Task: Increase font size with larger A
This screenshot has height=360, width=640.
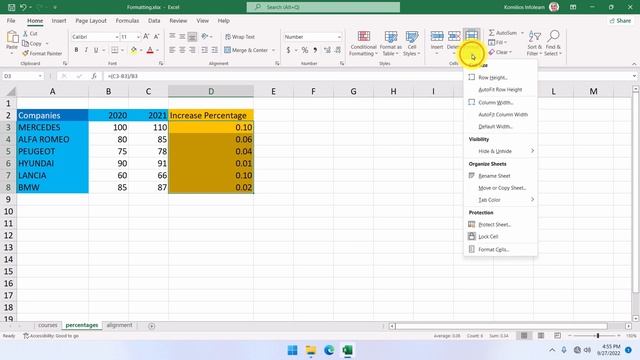Action: tap(146, 37)
